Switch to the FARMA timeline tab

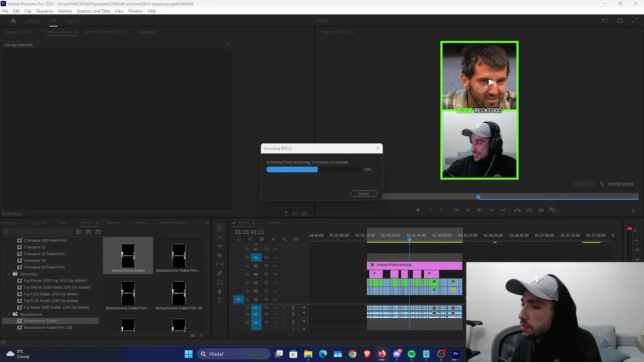pyautogui.click(x=274, y=223)
